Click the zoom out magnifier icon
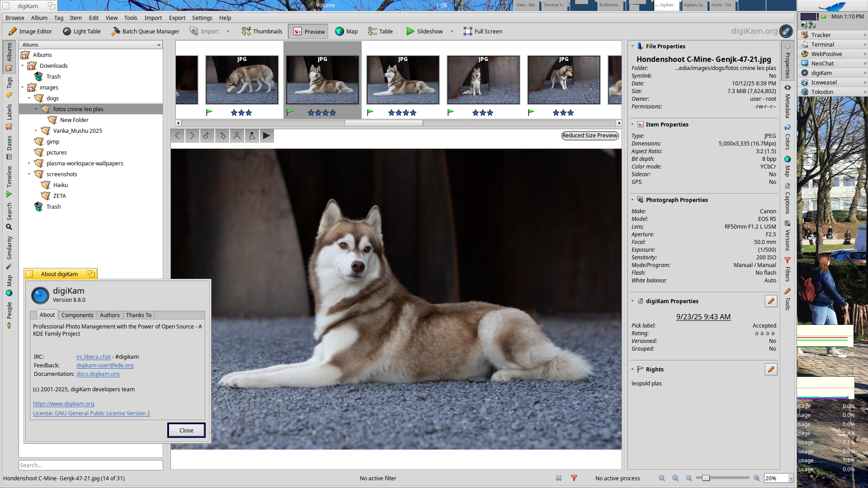Viewport: 868px width, 488px height. (689, 478)
